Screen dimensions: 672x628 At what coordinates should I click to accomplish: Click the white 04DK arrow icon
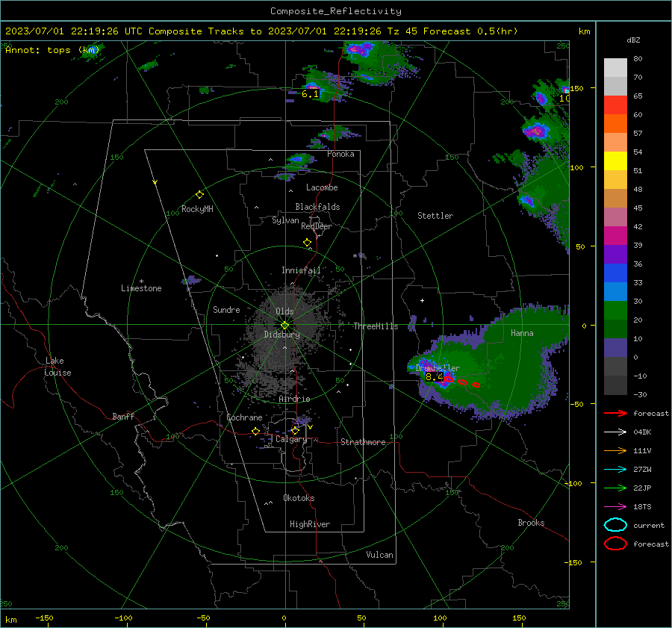tap(615, 432)
